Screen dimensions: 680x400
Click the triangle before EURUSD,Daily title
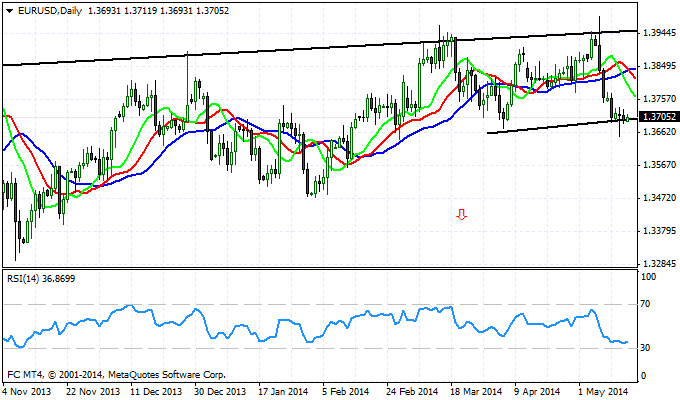point(10,11)
